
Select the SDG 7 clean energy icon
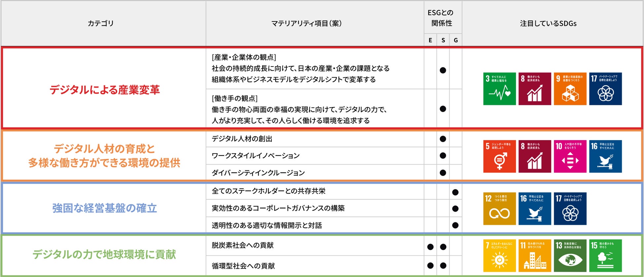[x=499, y=256]
